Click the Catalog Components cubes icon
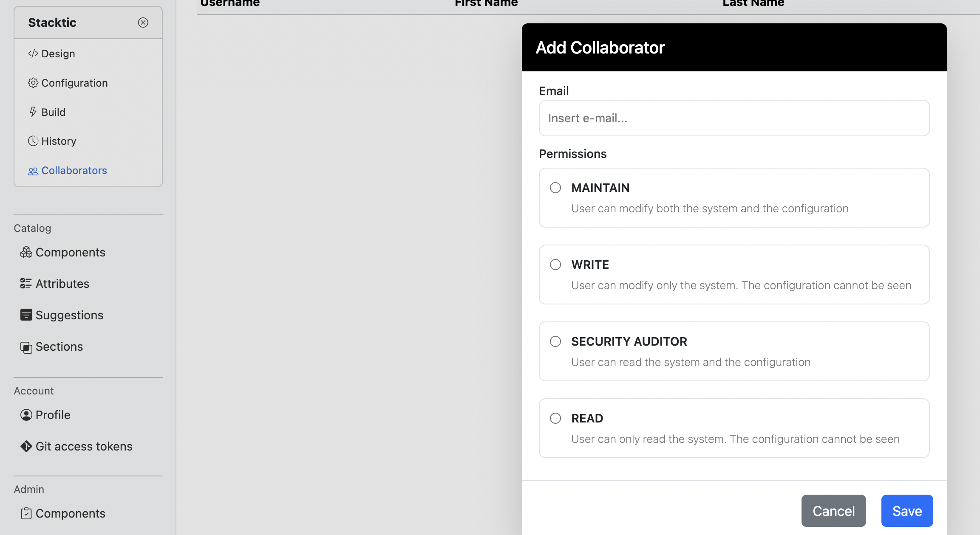 [26, 252]
